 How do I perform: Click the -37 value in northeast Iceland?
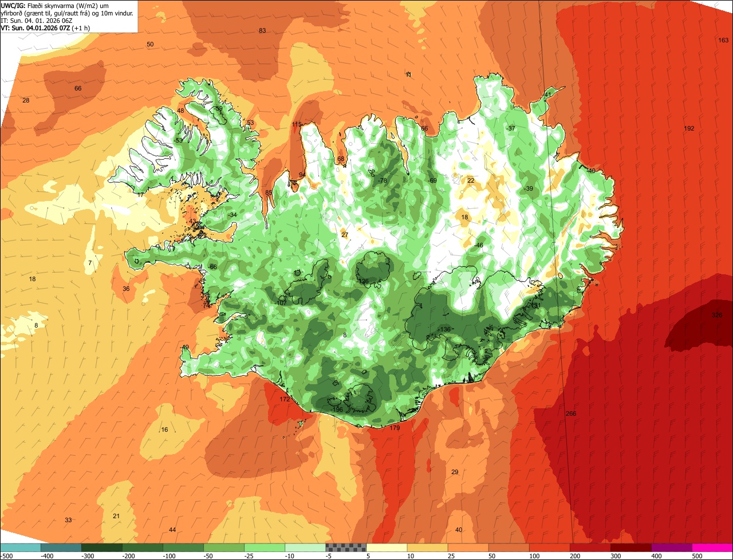pos(510,128)
